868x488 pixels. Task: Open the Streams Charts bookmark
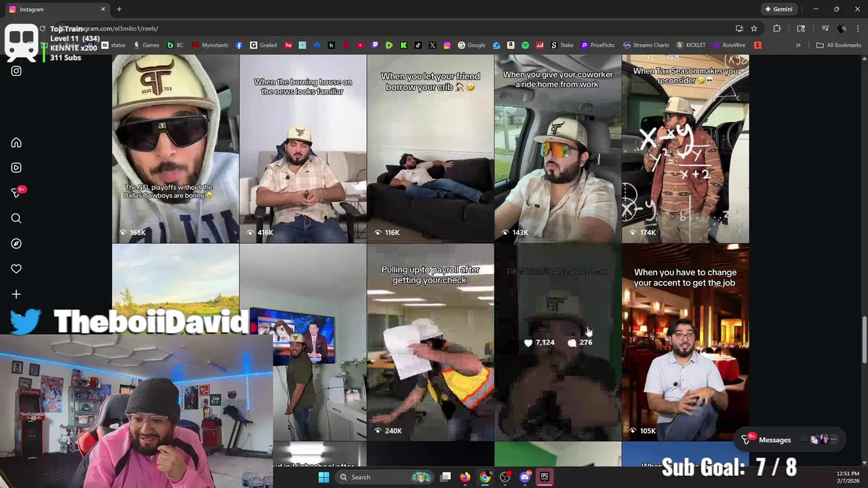point(646,45)
